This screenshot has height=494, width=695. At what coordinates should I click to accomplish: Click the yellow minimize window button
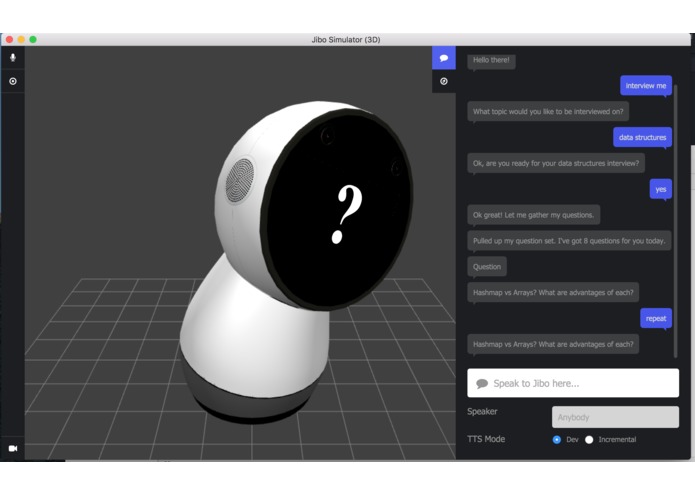pos(21,39)
